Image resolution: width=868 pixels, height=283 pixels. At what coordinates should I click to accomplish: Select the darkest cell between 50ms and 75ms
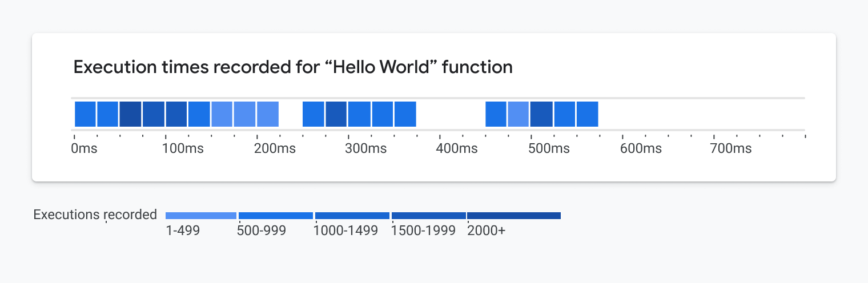131,114
